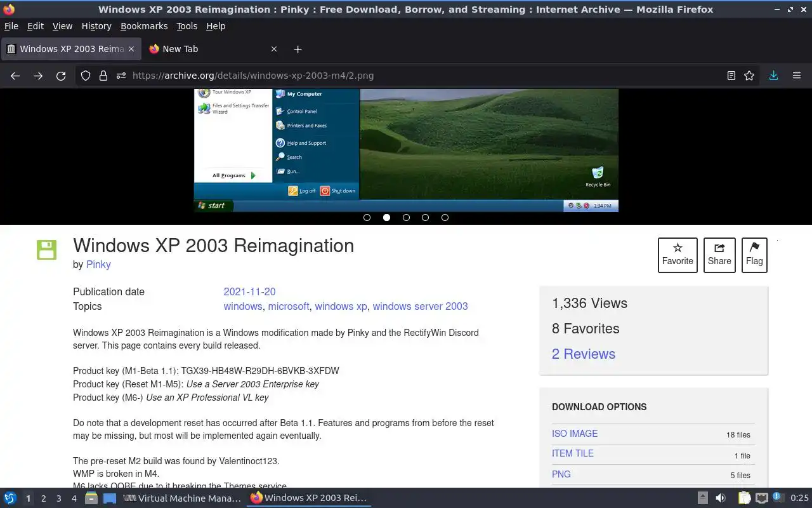Close the Windows XP 2003 Reimagination tab
Image resolution: width=812 pixels, height=508 pixels.
tap(131, 49)
